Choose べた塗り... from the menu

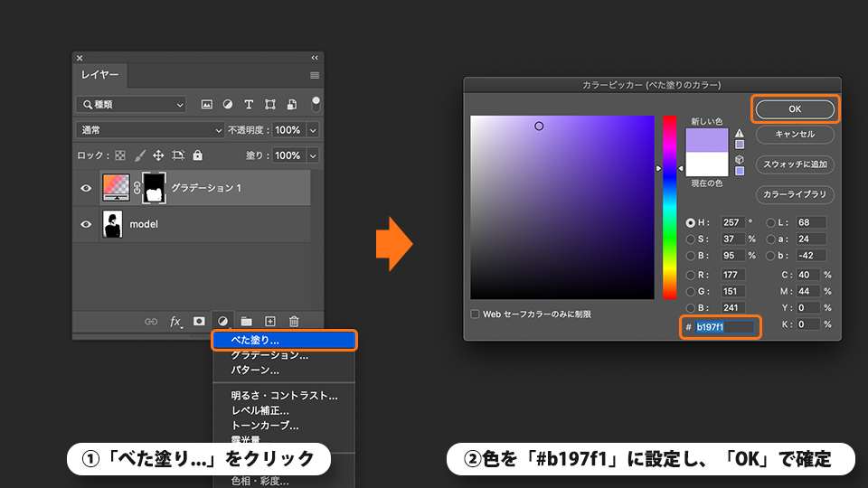pyautogui.click(x=284, y=341)
